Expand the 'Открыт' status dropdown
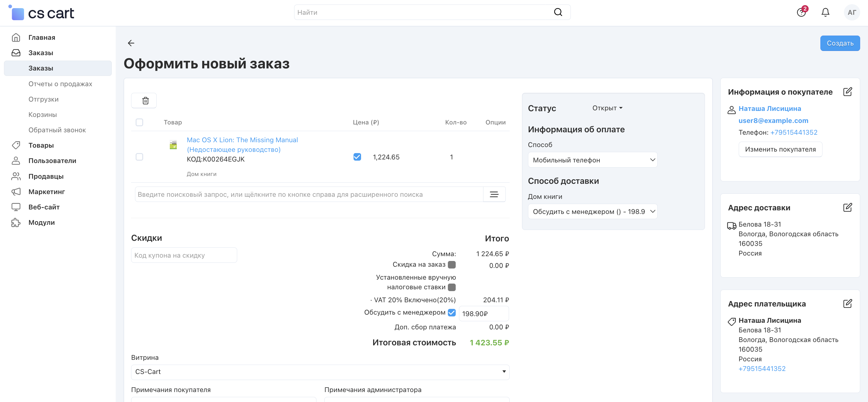 pos(607,108)
